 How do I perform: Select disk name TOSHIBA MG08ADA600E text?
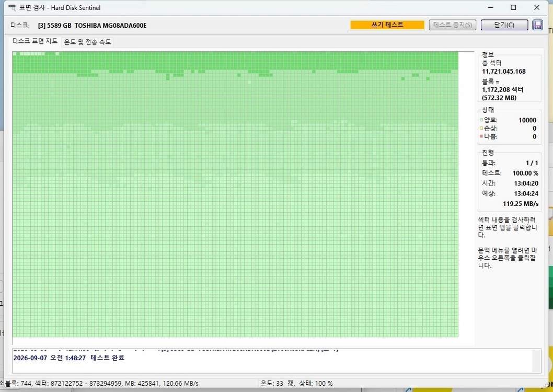[110, 26]
